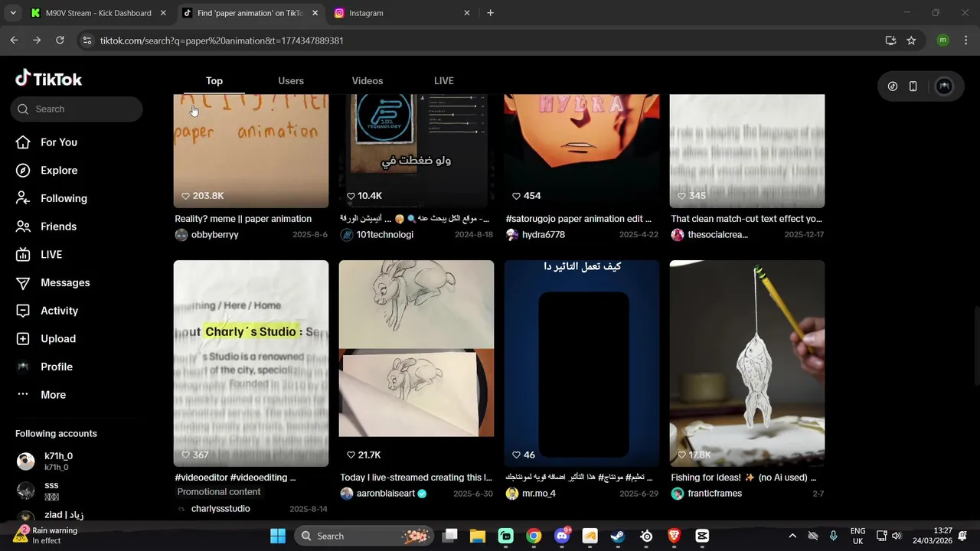980x551 pixels.
Task: Open taskbar clock showing 13:27
Action: 933,536
